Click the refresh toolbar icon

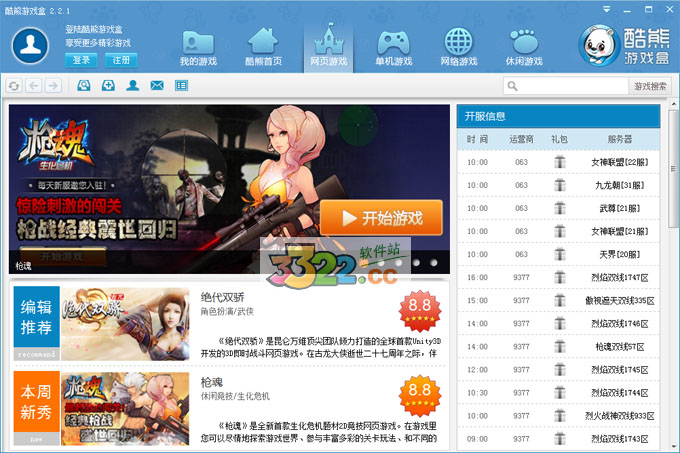tap(14, 86)
